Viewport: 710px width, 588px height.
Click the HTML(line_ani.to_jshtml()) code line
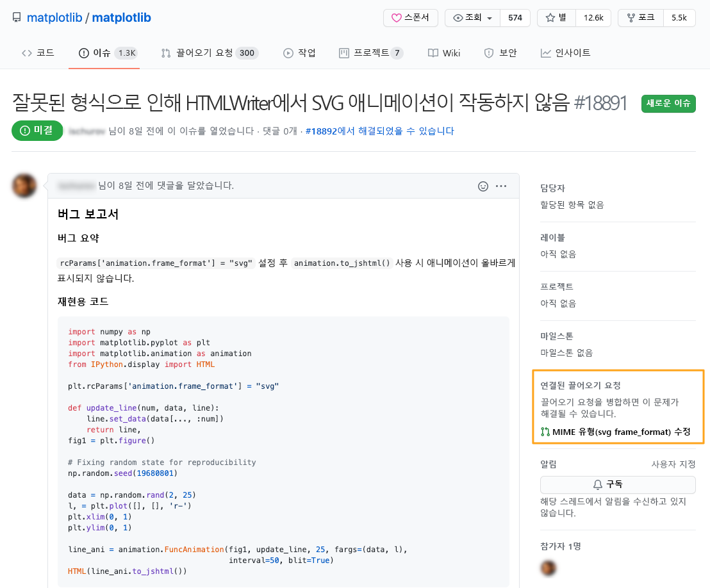pos(128,572)
